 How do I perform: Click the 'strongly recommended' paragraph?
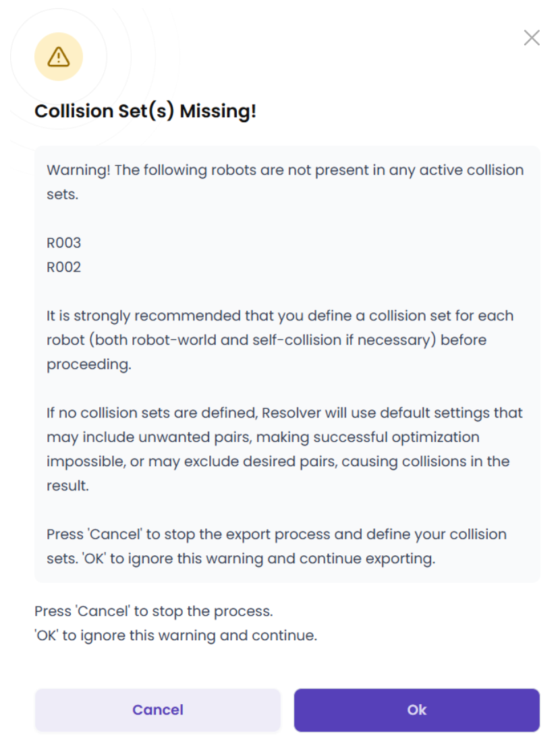280,340
